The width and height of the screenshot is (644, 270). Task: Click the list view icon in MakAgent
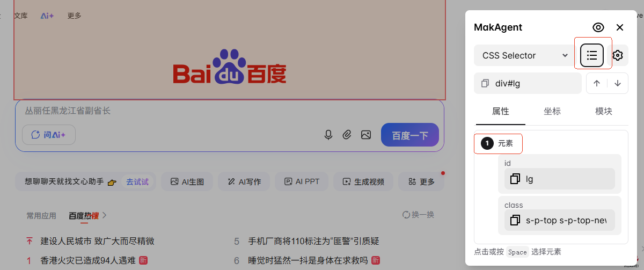(592, 55)
